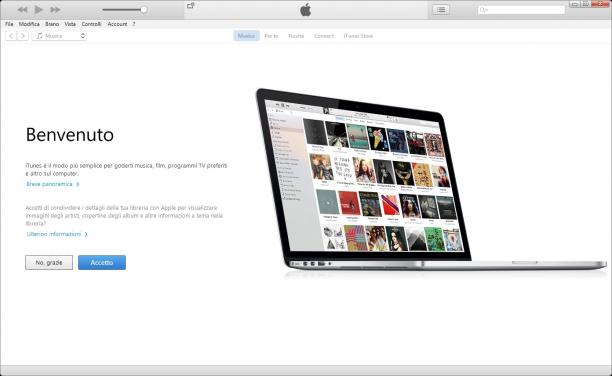Click the Apple logo in header
Image resolution: width=612 pixels, height=376 pixels.
click(x=306, y=9)
